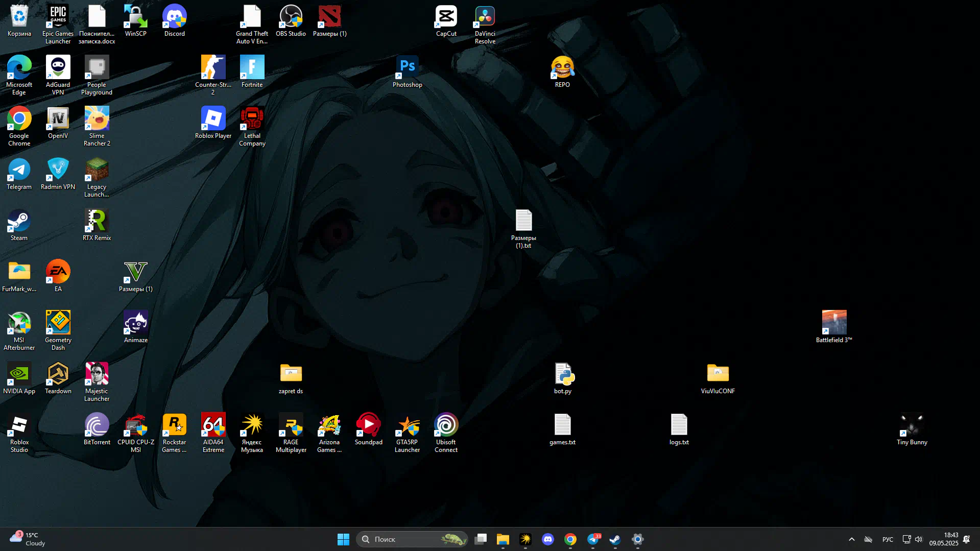Select BitTorrent desktop icon
The height and width of the screenshot is (551, 980).
97,429
